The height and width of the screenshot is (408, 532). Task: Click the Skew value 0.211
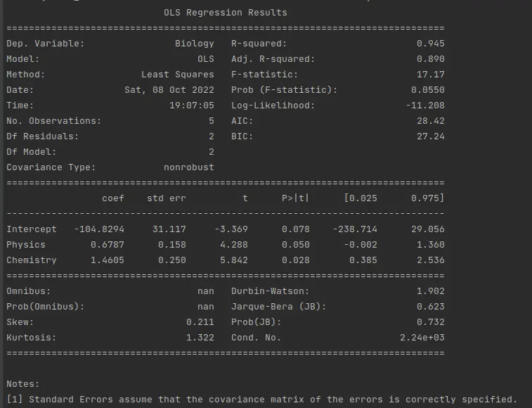coord(200,322)
